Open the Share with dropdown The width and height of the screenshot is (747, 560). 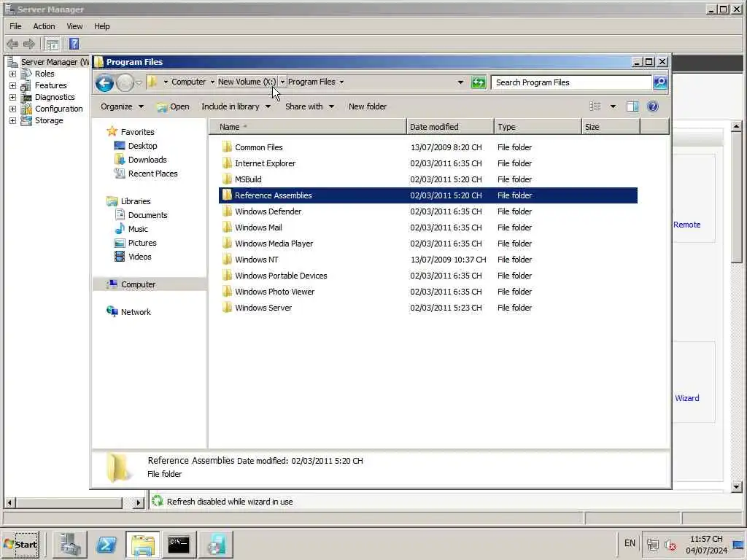tap(309, 106)
